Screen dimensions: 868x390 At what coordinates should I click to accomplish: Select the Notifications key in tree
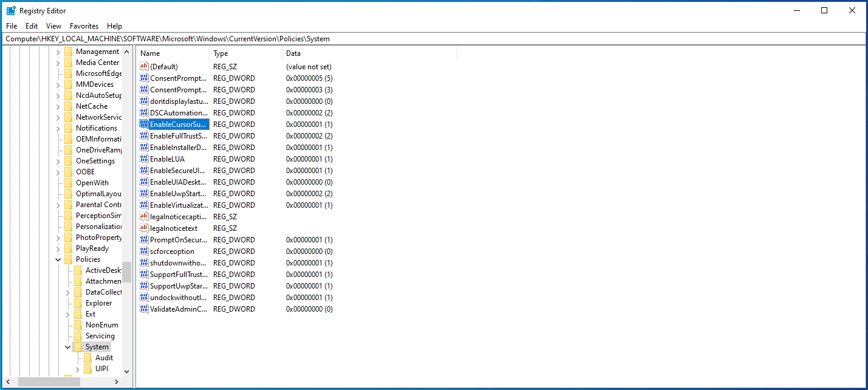pos(97,128)
